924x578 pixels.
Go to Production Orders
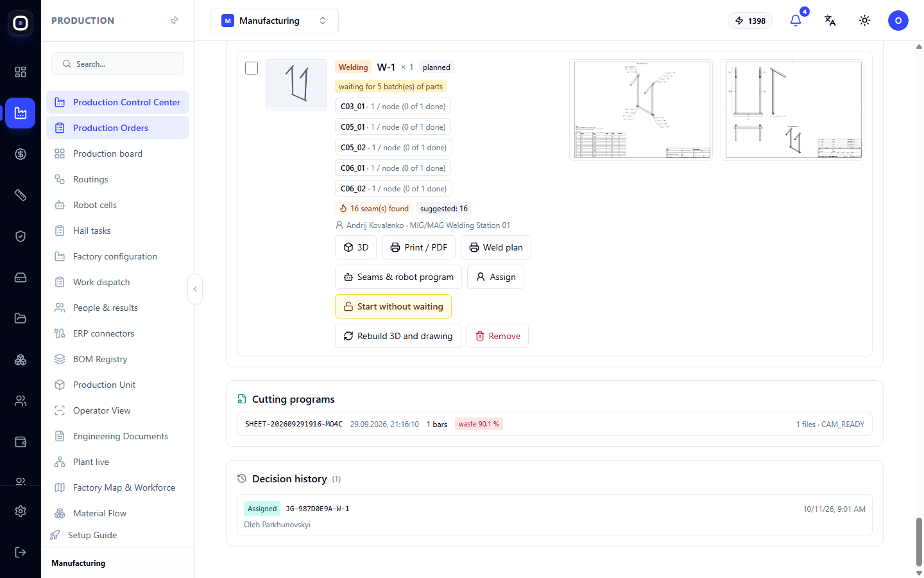click(x=117, y=128)
